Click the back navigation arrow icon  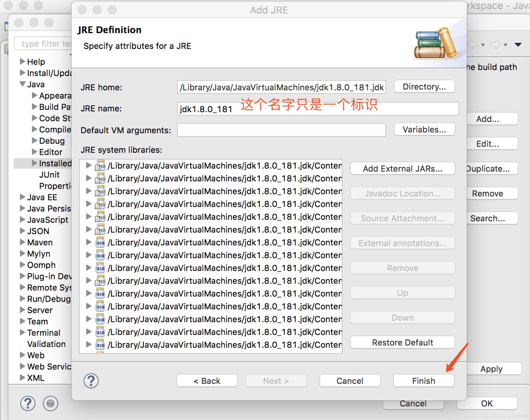[473, 44]
